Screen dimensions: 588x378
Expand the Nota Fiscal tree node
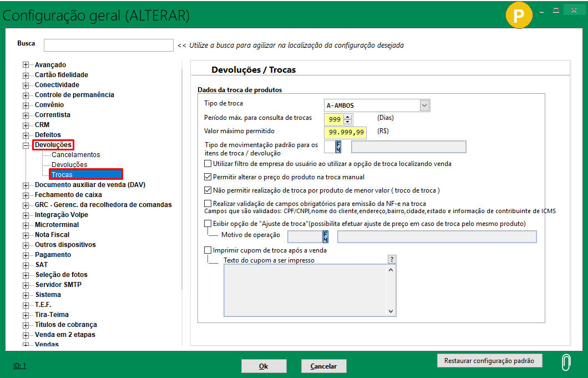[26, 235]
